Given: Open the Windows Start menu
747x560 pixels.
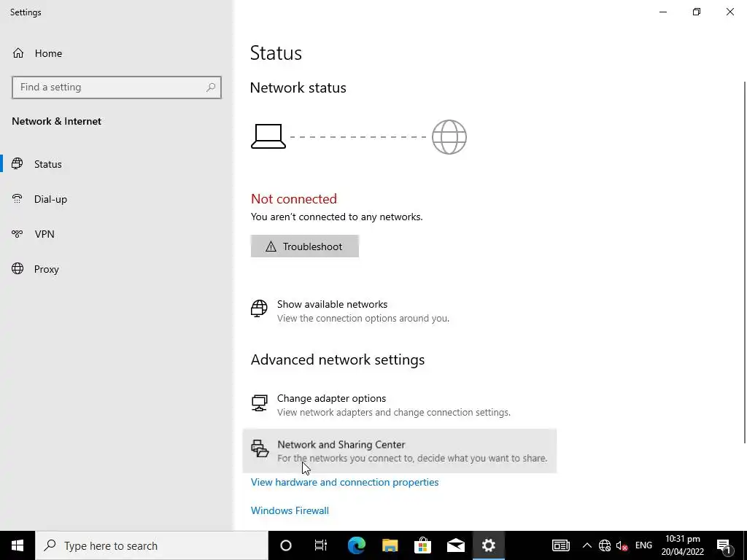Looking at the screenshot, I should coord(18,545).
